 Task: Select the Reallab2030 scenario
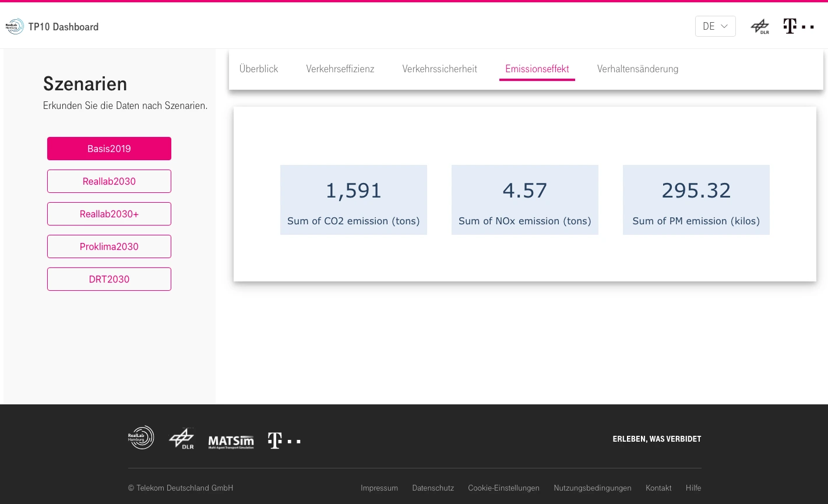coord(109,181)
